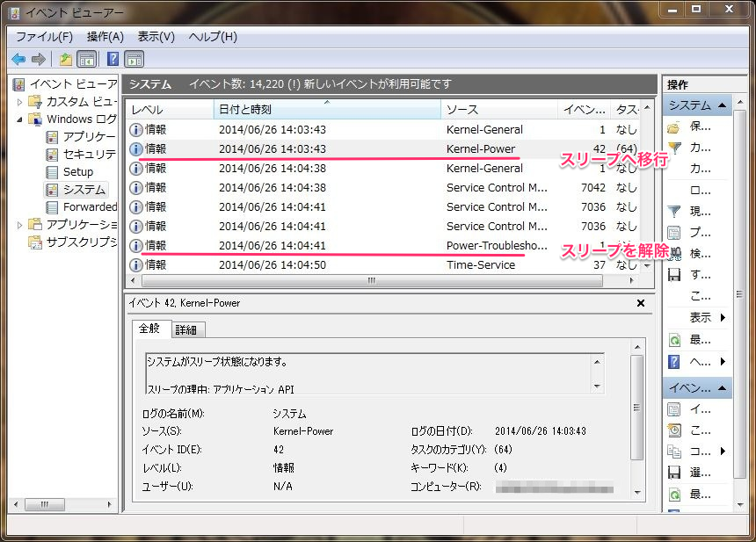The image size is (756, 542).
Task: Click the filter current log funnel icon
Action: (x=673, y=211)
